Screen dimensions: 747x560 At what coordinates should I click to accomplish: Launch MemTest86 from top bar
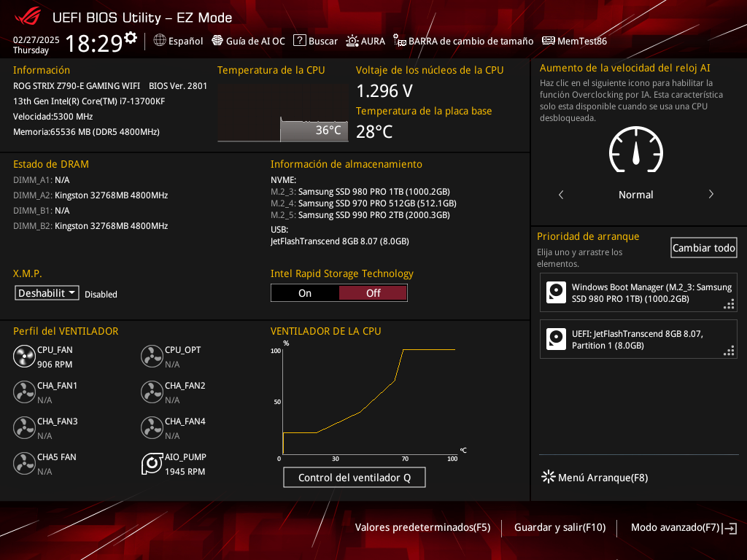click(x=575, y=41)
